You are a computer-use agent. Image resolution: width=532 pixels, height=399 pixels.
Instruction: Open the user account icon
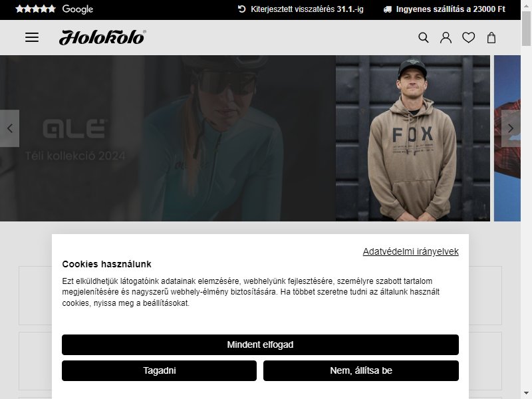(446, 37)
